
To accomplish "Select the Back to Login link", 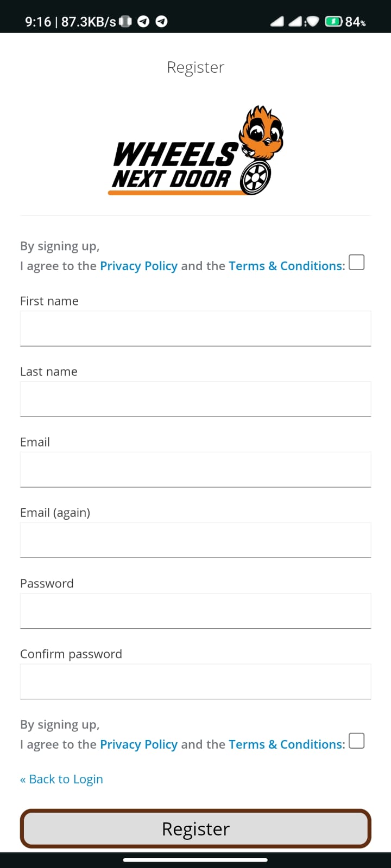I will (61, 778).
